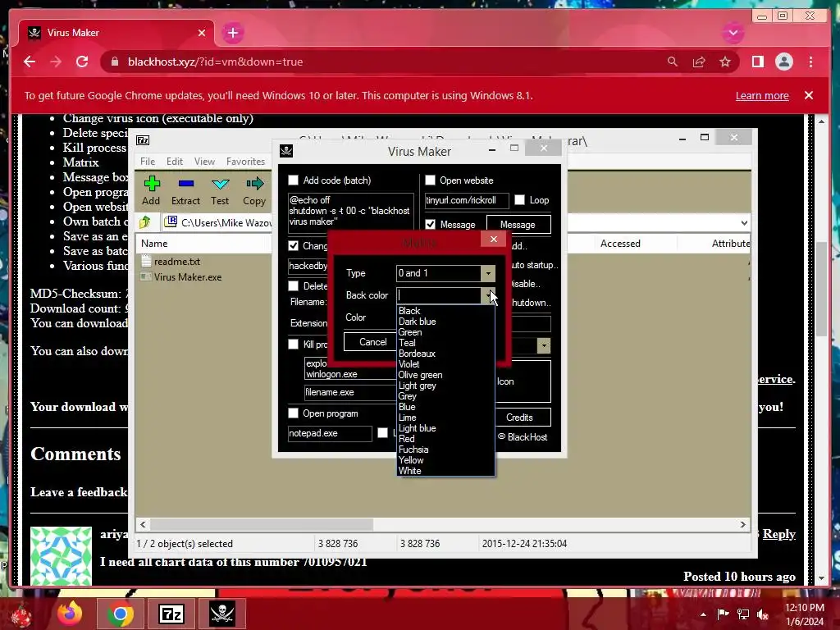840x630 pixels.
Task: Select Black from the back color list
Action: coord(445,311)
